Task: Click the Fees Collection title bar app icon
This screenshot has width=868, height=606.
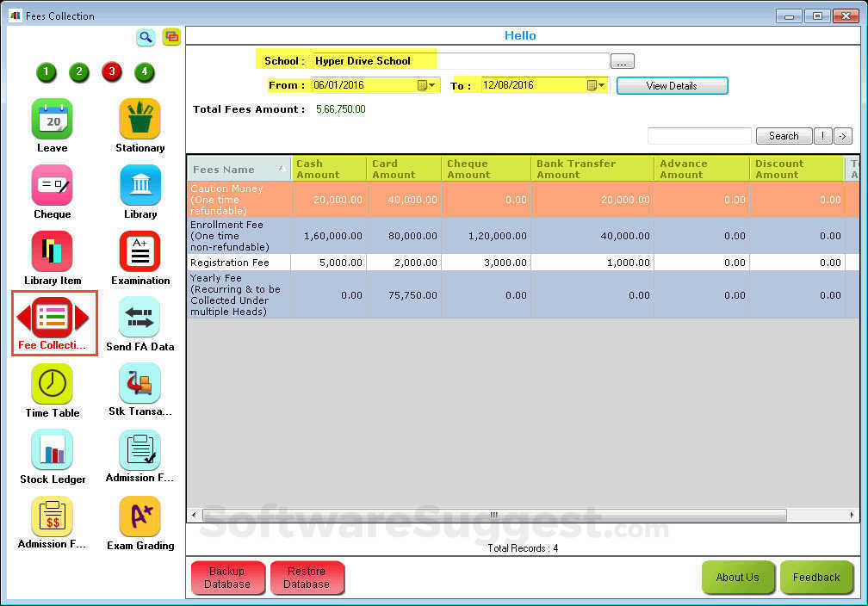Action: 15,15
